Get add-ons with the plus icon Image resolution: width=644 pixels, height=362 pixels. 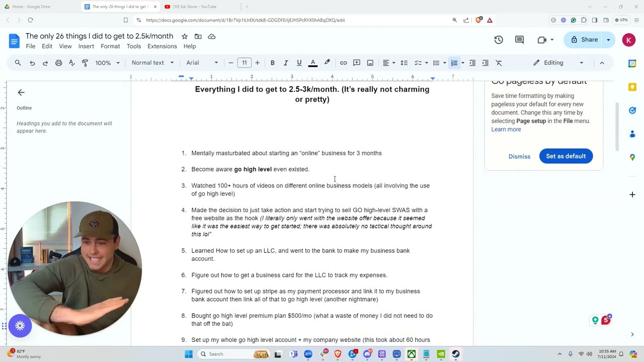[x=632, y=195]
